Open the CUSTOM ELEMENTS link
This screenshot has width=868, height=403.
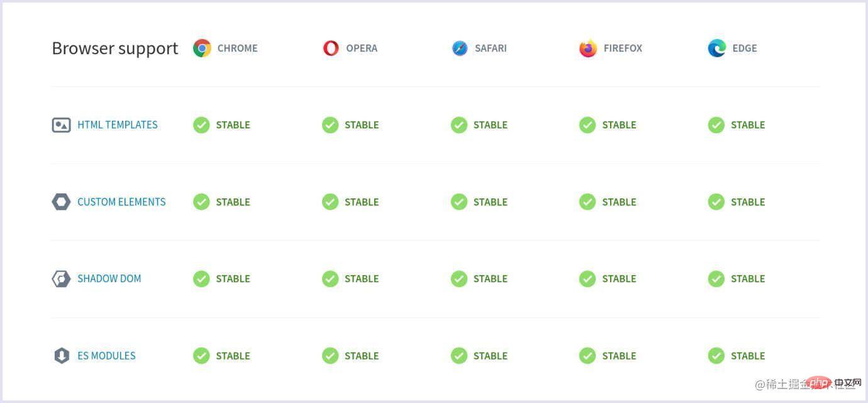(121, 202)
